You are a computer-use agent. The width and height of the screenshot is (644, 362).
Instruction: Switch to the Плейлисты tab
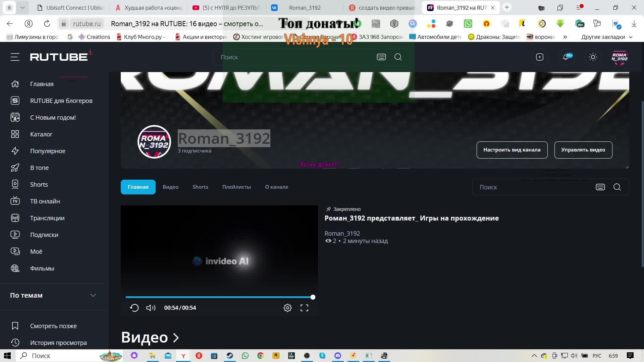(x=236, y=187)
